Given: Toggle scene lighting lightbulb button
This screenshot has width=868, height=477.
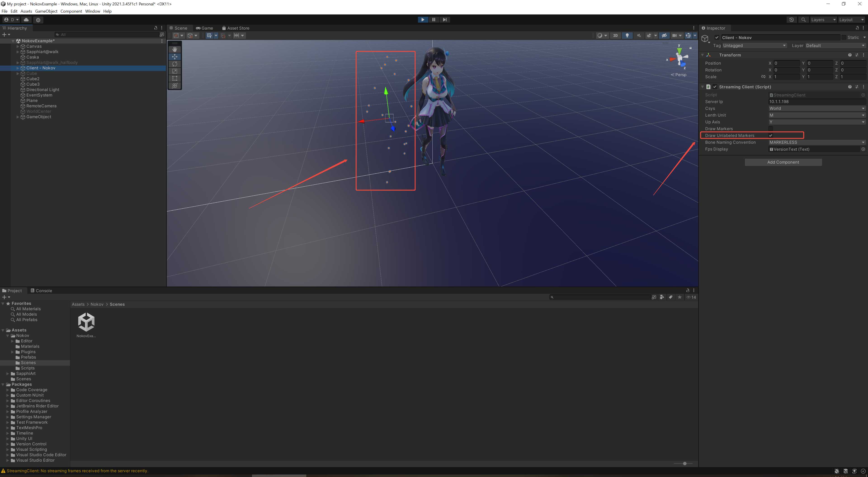Looking at the screenshot, I should 627,35.
